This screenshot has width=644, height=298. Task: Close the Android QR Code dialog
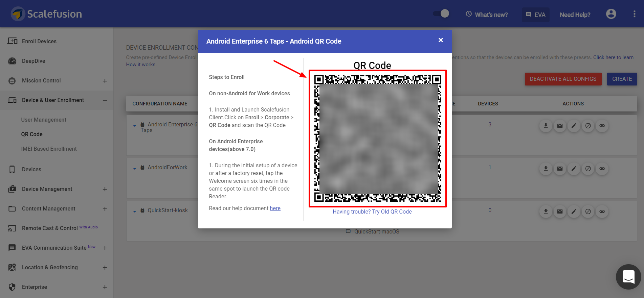pyautogui.click(x=441, y=40)
